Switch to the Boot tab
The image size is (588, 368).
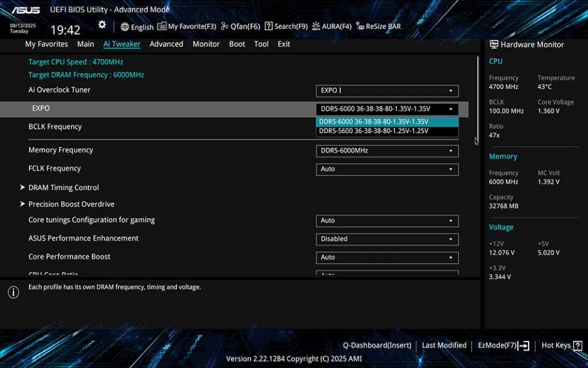coord(237,44)
